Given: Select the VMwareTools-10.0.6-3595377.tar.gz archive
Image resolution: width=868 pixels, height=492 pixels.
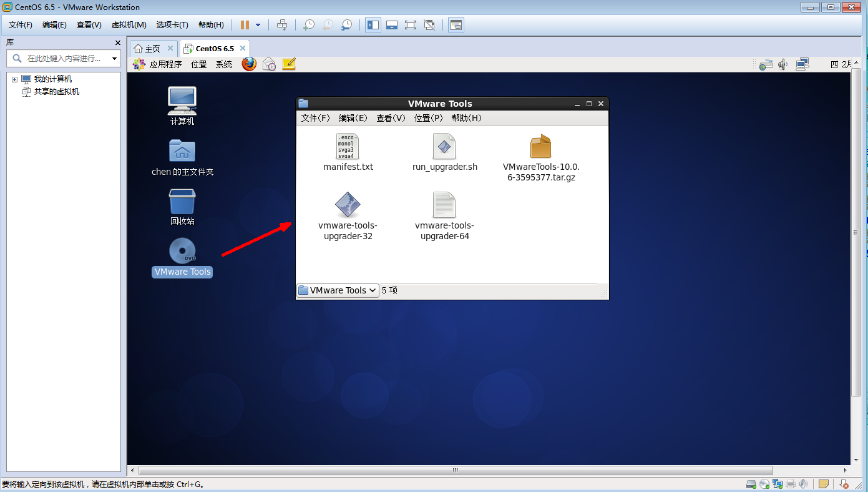Looking at the screenshot, I should click(541, 158).
